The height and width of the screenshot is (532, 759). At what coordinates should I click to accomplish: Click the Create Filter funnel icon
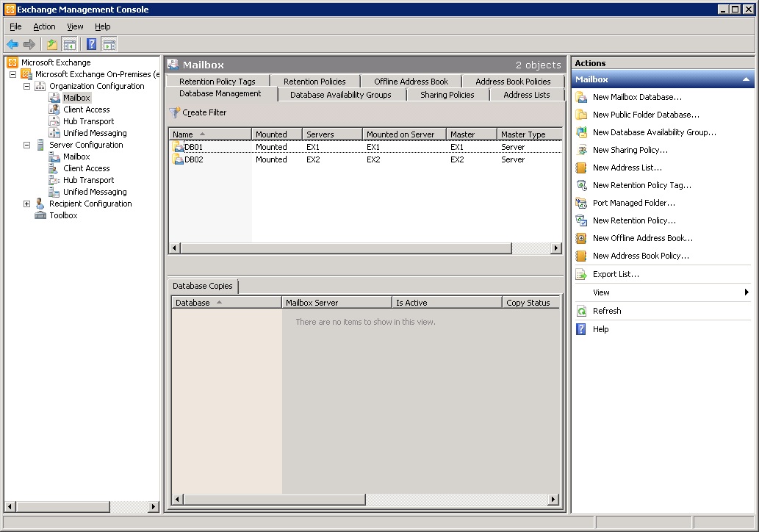(x=175, y=112)
